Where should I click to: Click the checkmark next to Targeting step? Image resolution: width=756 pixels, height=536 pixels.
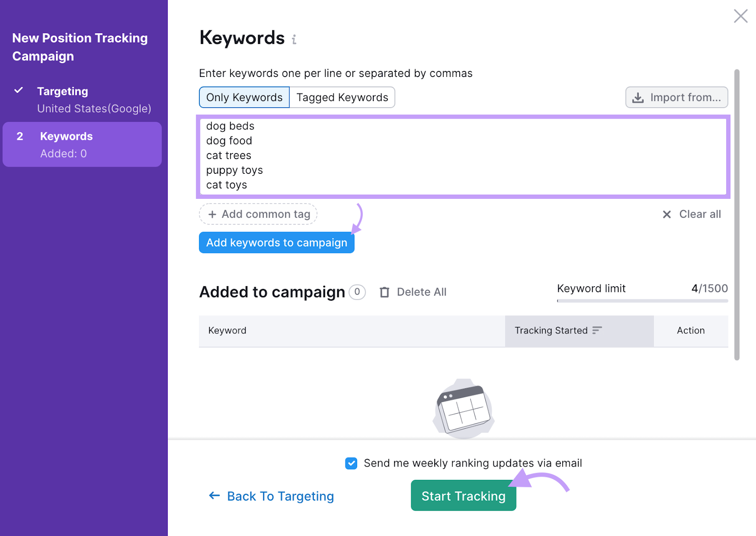tap(19, 90)
